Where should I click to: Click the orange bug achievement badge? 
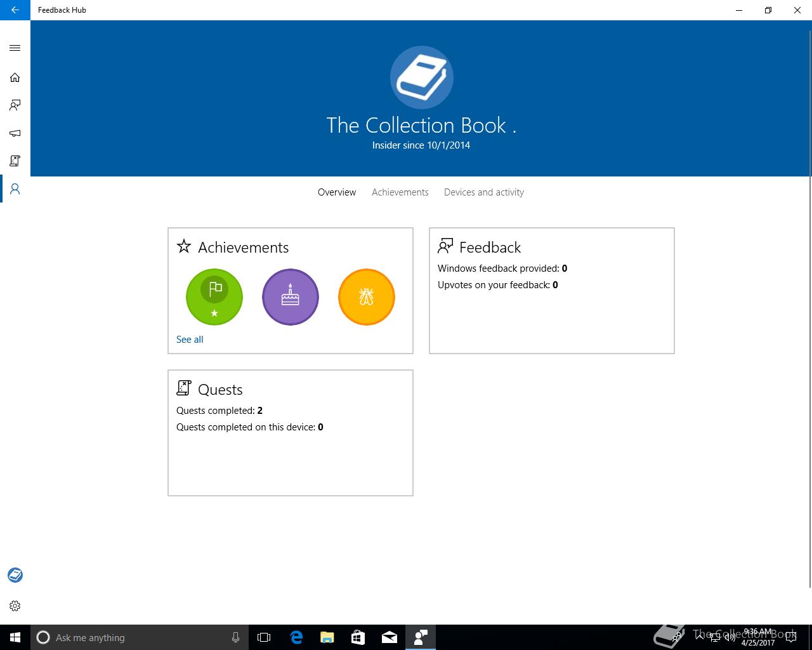tap(367, 297)
